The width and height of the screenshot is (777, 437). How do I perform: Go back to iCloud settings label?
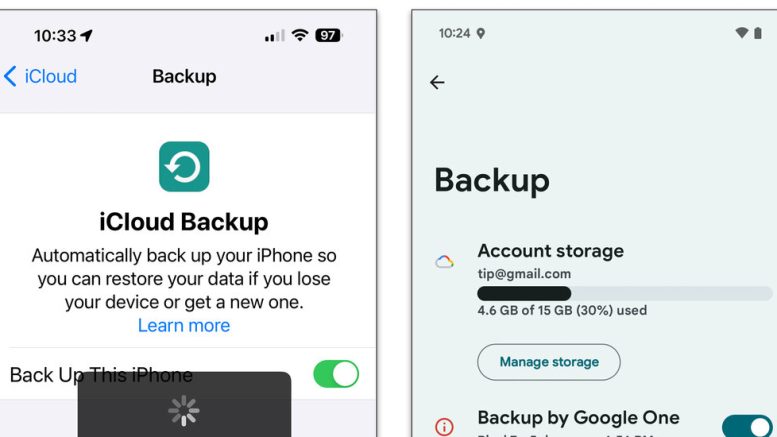pyautogui.click(x=51, y=76)
